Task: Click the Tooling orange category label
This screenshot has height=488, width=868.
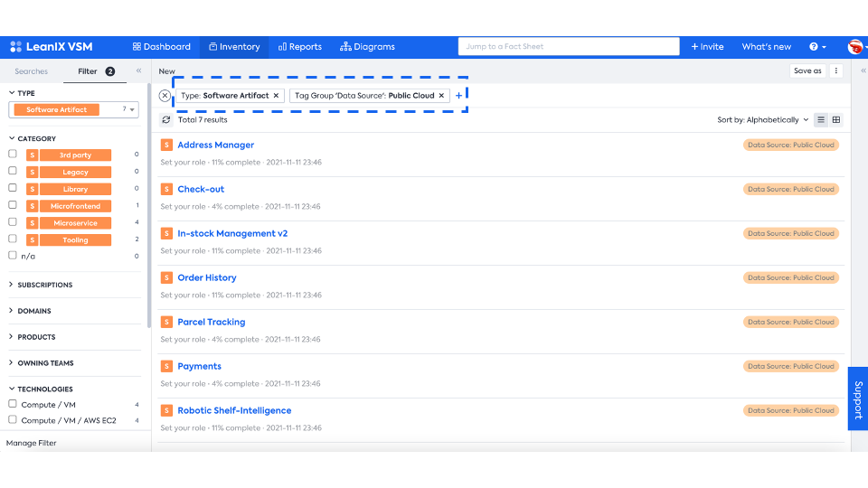Action: tap(75, 240)
